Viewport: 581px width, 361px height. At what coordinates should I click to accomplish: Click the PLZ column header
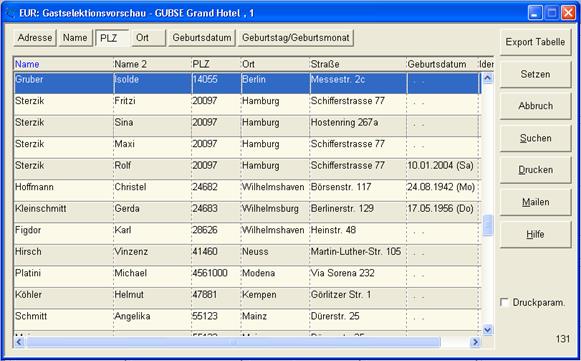(x=216, y=64)
